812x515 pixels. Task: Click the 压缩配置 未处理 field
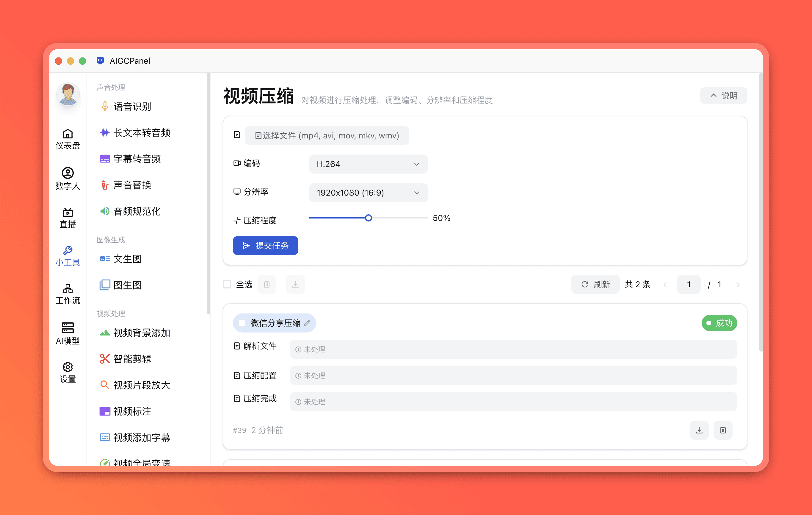513,375
